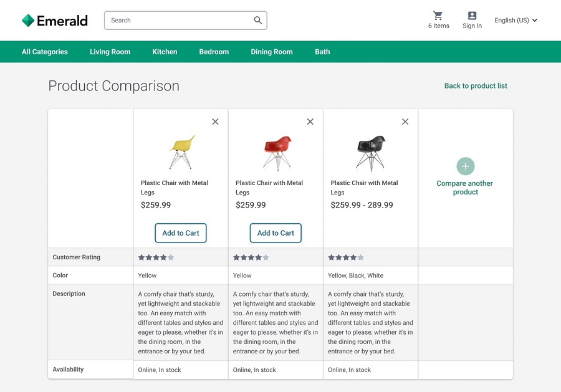Go to the Living Room category
Screen dimensions: 561x392
click(110, 52)
